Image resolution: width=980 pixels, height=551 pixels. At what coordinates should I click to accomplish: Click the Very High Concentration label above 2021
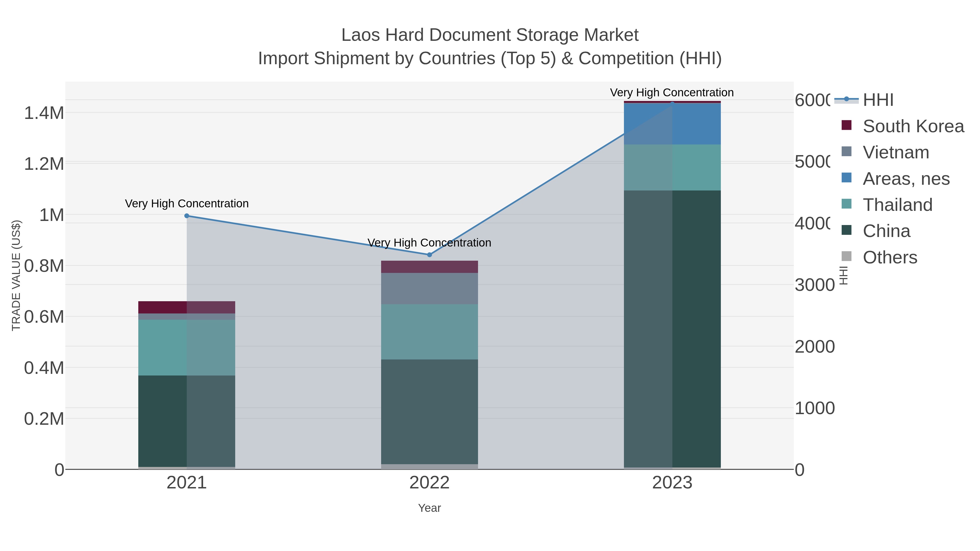click(x=187, y=204)
